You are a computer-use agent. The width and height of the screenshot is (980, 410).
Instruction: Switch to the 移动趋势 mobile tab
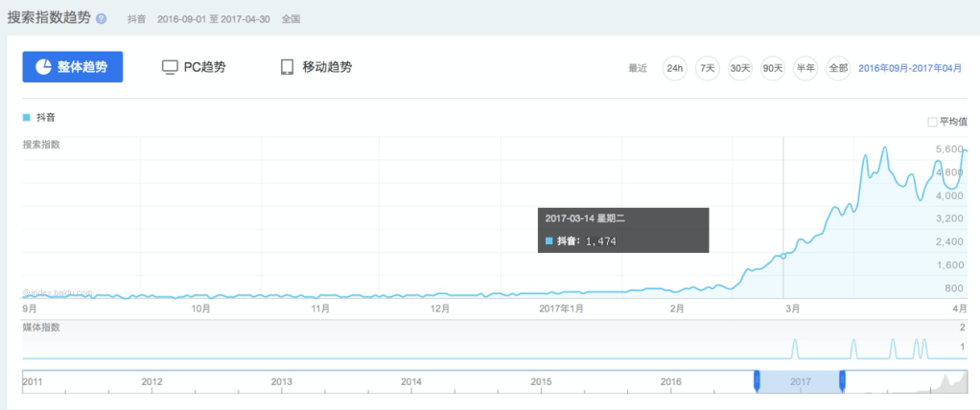pyautogui.click(x=315, y=67)
